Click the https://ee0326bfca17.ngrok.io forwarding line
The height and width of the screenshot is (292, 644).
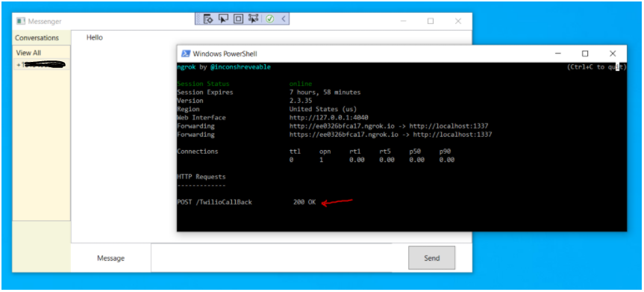coord(390,134)
